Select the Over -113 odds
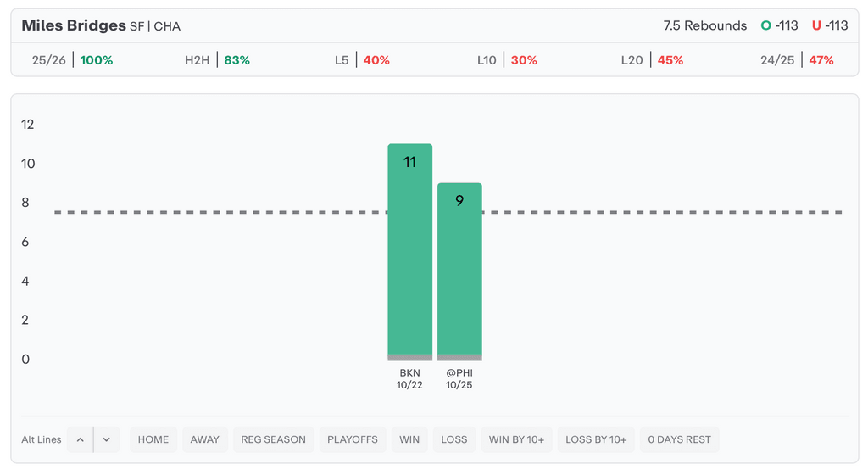 click(x=780, y=25)
